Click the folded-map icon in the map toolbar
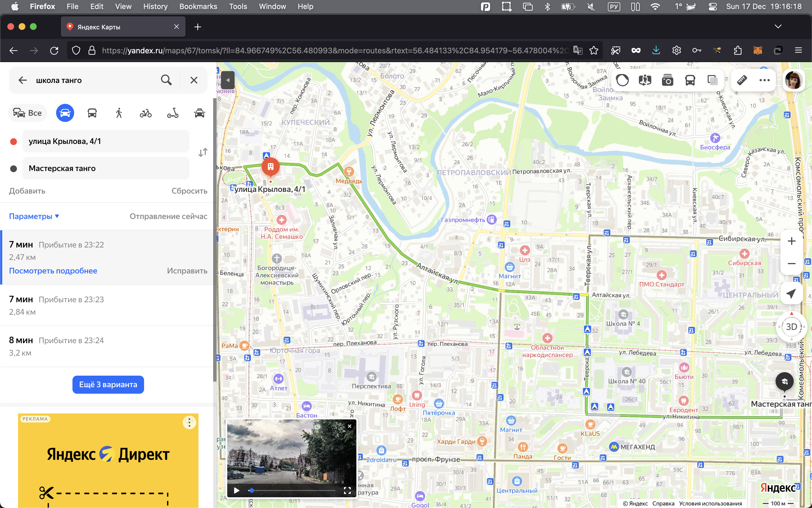The width and height of the screenshot is (812, 508). (645, 80)
